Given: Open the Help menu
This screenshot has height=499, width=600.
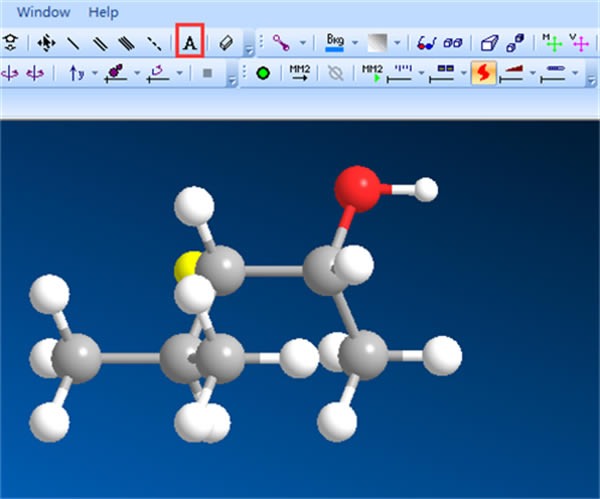Looking at the screenshot, I should 103,13.
